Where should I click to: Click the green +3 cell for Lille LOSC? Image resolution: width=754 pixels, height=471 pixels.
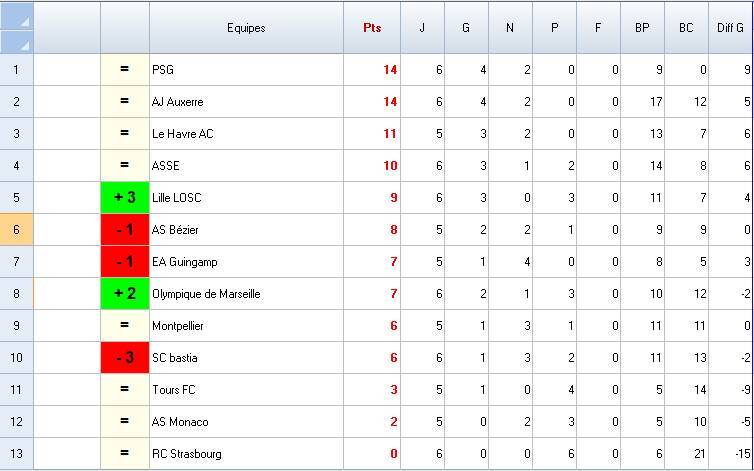point(125,198)
